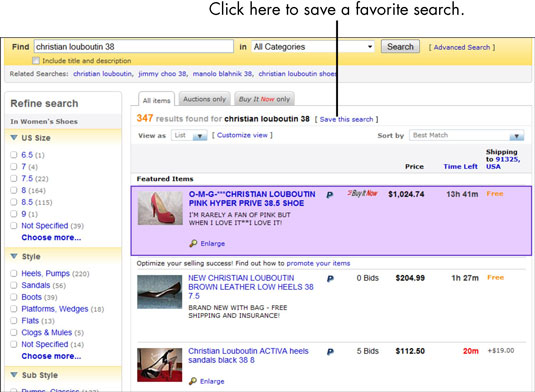
Task: Change shipping zip code 91325, USA
Action: pos(503,163)
